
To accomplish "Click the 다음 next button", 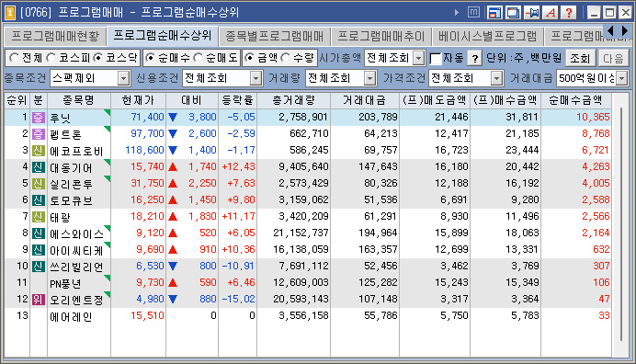I will coord(613,59).
